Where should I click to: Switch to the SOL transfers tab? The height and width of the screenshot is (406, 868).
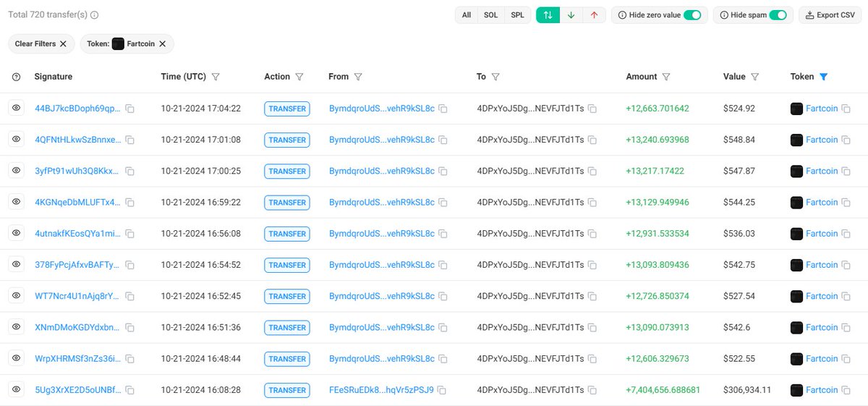click(491, 15)
